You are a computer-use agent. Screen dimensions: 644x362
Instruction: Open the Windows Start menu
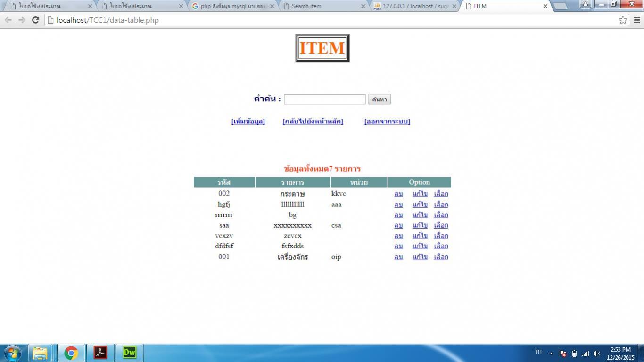click(12, 353)
